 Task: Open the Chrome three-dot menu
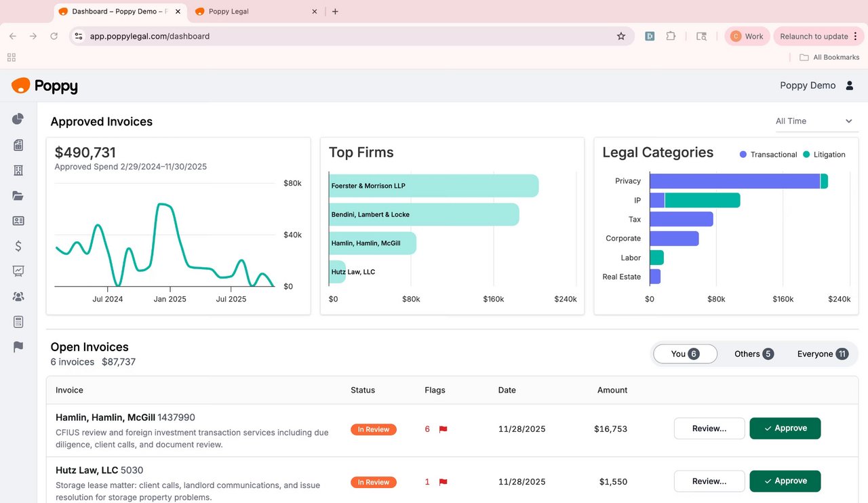(x=855, y=37)
